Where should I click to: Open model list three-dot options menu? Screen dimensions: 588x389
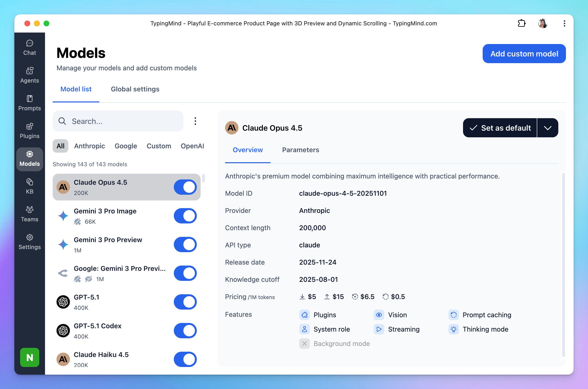coord(195,121)
